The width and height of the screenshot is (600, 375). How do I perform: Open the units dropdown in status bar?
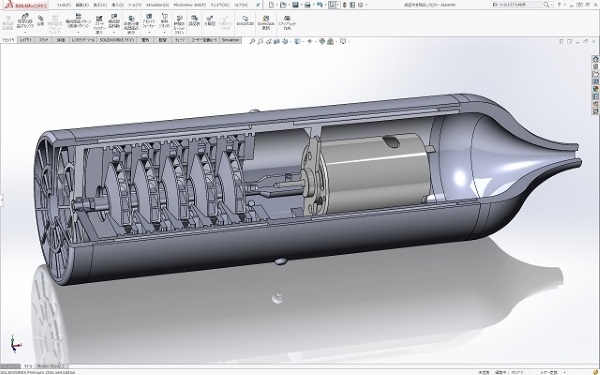pos(551,372)
